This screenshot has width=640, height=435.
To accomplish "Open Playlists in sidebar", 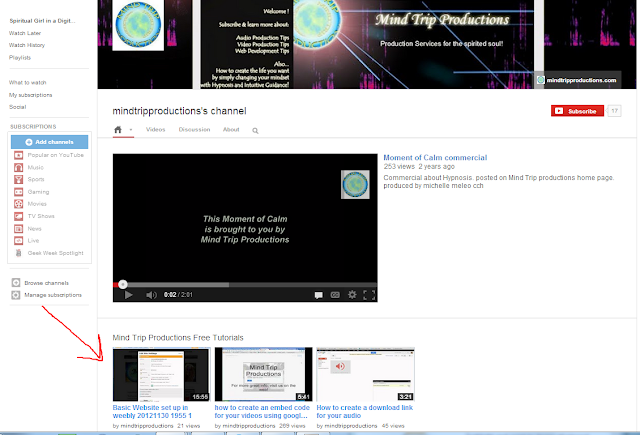I will (x=20, y=58).
